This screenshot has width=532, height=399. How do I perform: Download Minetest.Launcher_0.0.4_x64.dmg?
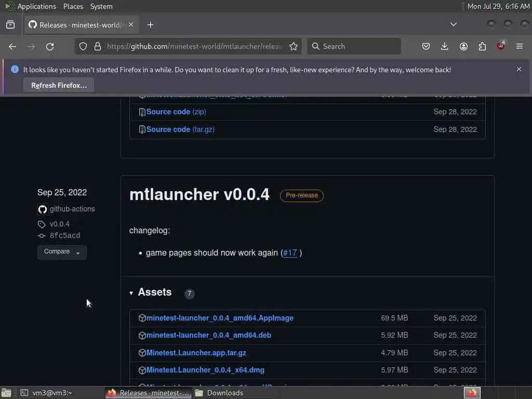coord(205,370)
